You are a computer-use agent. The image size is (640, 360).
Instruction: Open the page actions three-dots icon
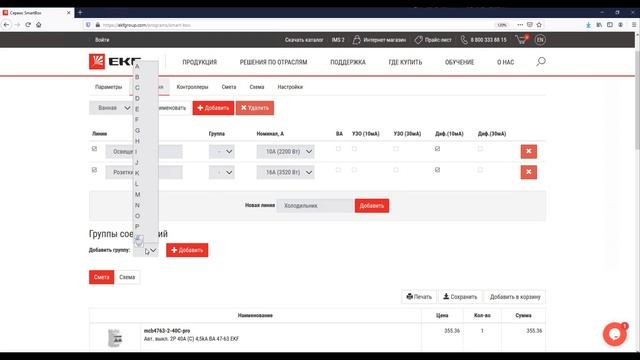[x=520, y=25]
